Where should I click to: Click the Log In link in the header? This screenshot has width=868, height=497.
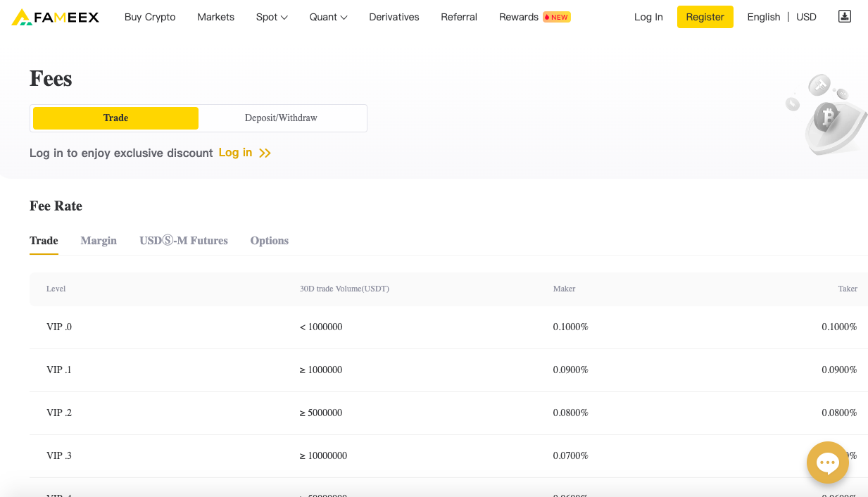pos(648,17)
